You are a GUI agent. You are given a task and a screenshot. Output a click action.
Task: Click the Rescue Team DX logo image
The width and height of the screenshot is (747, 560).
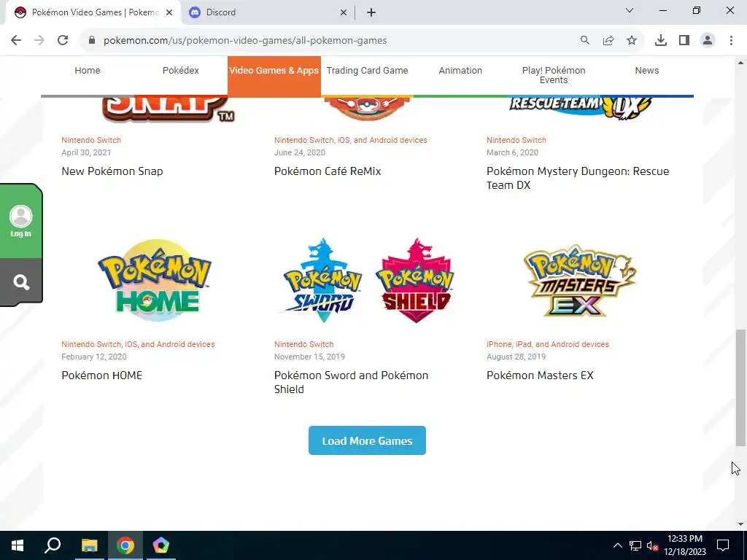pos(579,108)
